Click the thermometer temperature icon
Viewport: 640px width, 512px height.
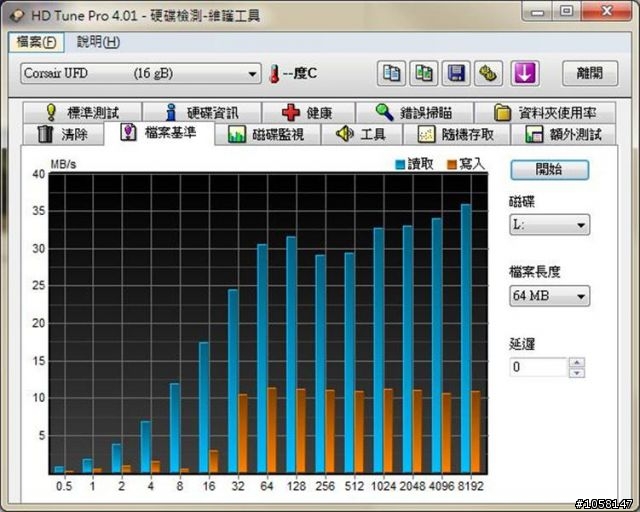coord(274,74)
